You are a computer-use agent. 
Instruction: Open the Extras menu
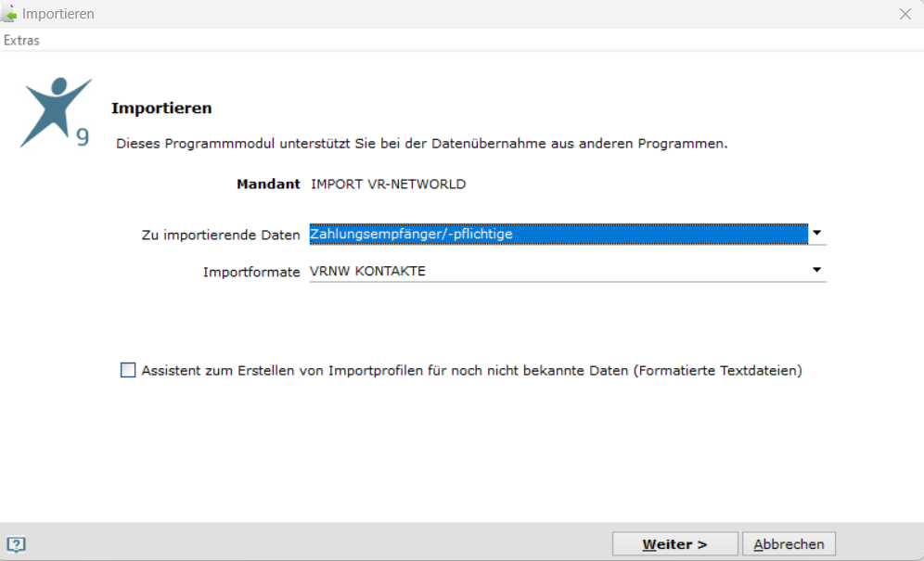coord(22,40)
